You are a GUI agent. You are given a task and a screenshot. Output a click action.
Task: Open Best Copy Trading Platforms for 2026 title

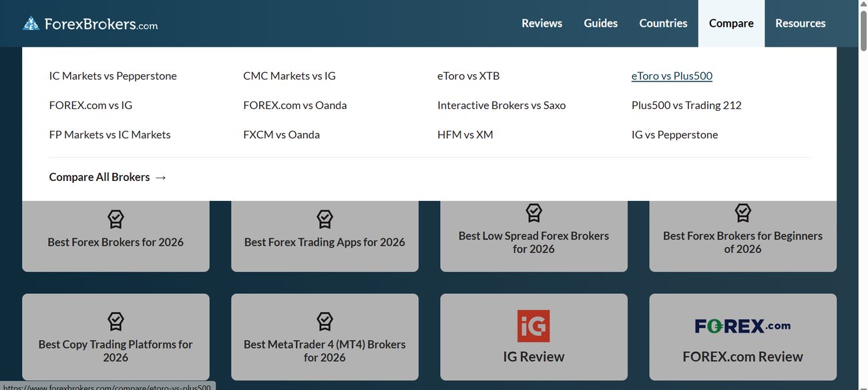[x=116, y=351]
